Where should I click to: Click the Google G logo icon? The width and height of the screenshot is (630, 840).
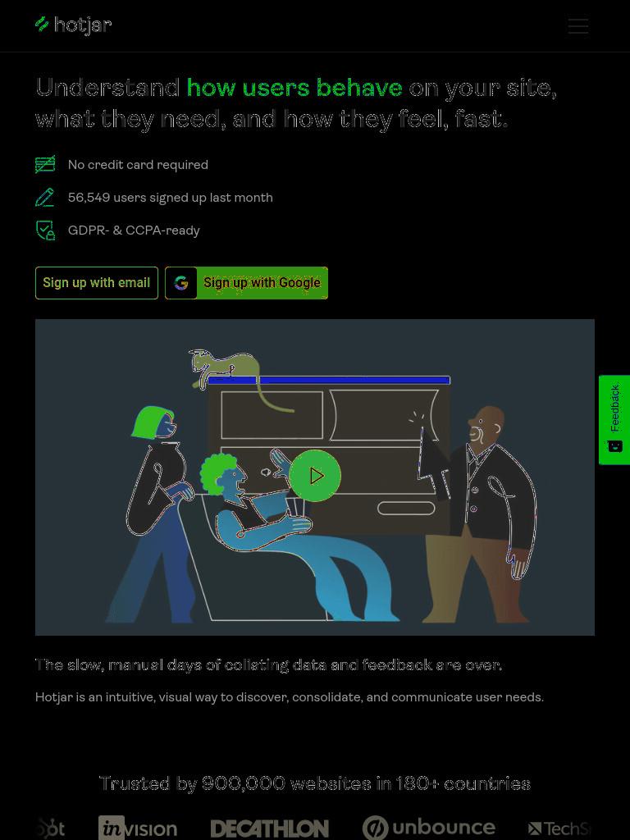point(181,283)
